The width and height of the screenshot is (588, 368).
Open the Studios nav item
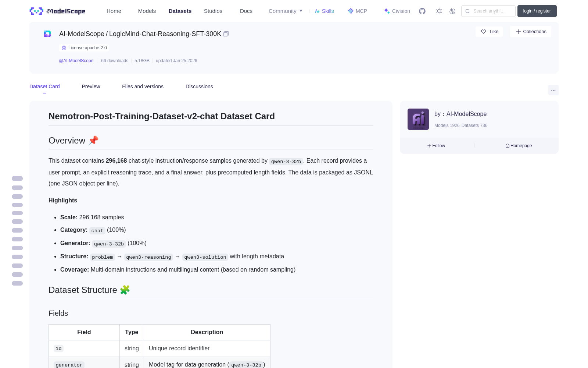coord(213,11)
